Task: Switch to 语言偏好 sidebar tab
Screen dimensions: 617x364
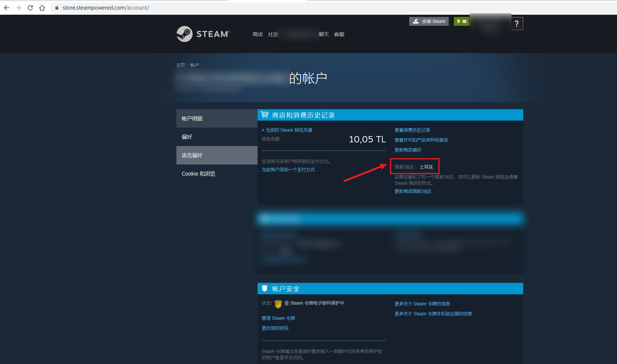Action: pyautogui.click(x=192, y=155)
